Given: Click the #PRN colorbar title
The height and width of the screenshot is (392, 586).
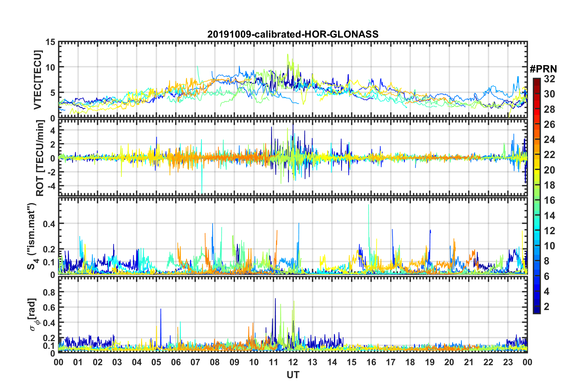Looking at the screenshot, I should click(x=543, y=69).
